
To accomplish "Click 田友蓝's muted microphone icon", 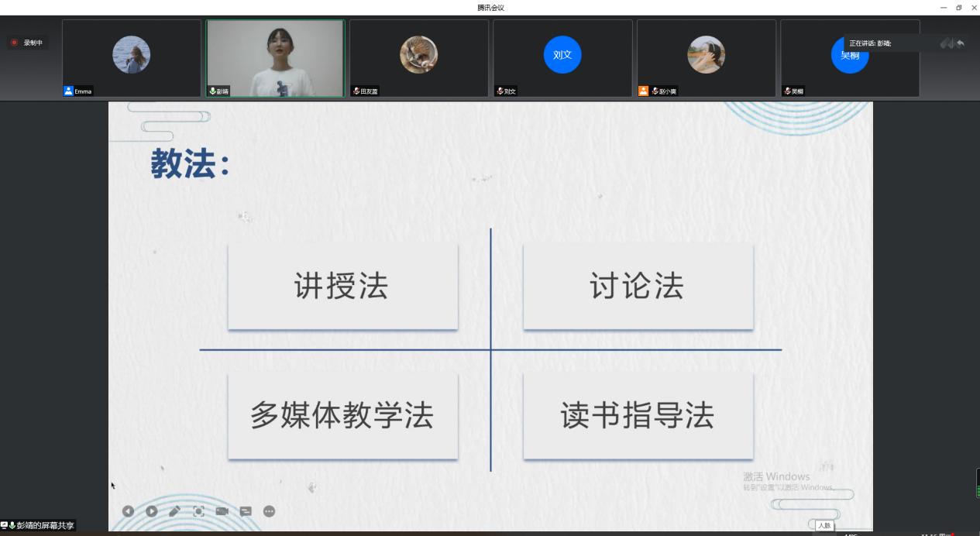I will pos(356,91).
